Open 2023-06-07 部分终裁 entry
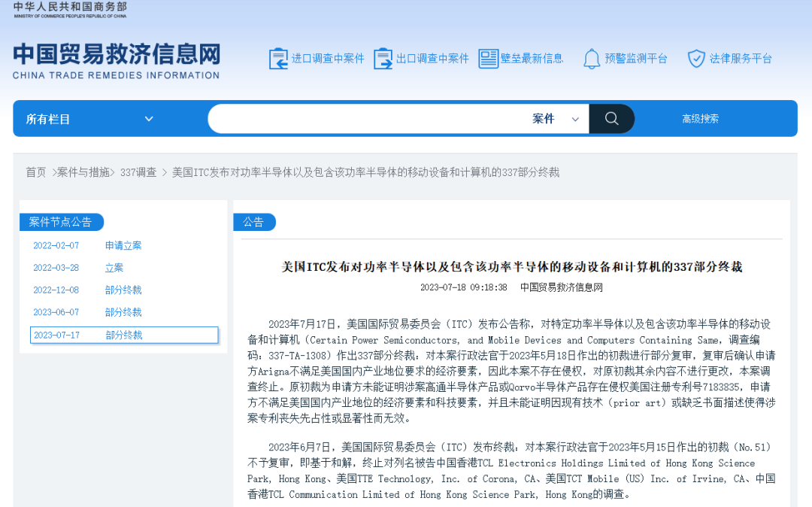This screenshot has height=507, width=812. [87, 312]
